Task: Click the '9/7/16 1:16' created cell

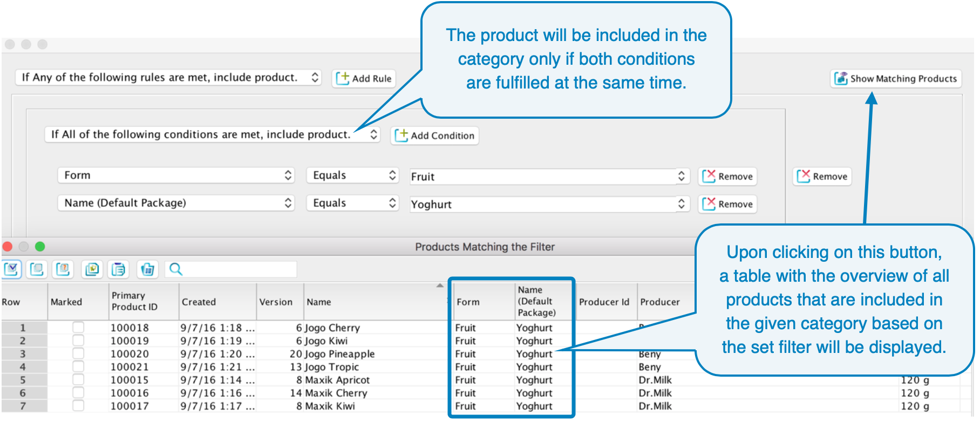Action: (x=217, y=392)
